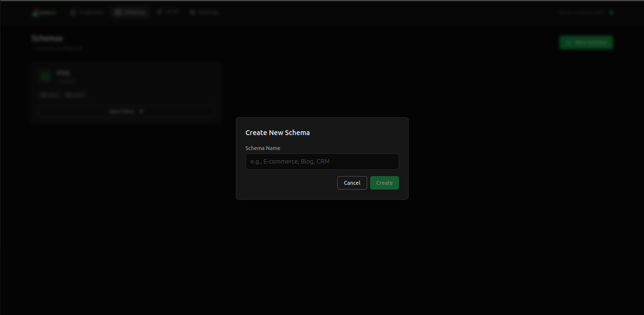Click the Cancel button in the dialog
Screen dimensions: 644x315
click(352, 183)
